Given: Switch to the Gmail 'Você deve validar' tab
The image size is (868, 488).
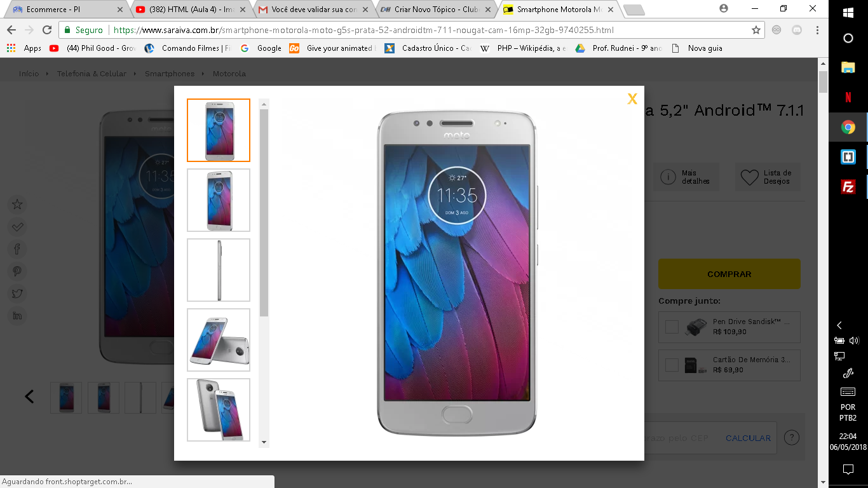Looking at the screenshot, I should click(313, 10).
